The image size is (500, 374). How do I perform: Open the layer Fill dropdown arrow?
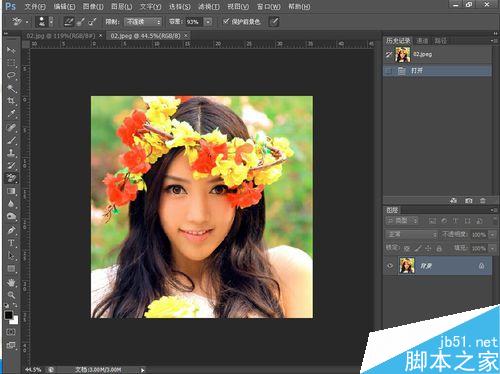[492, 248]
